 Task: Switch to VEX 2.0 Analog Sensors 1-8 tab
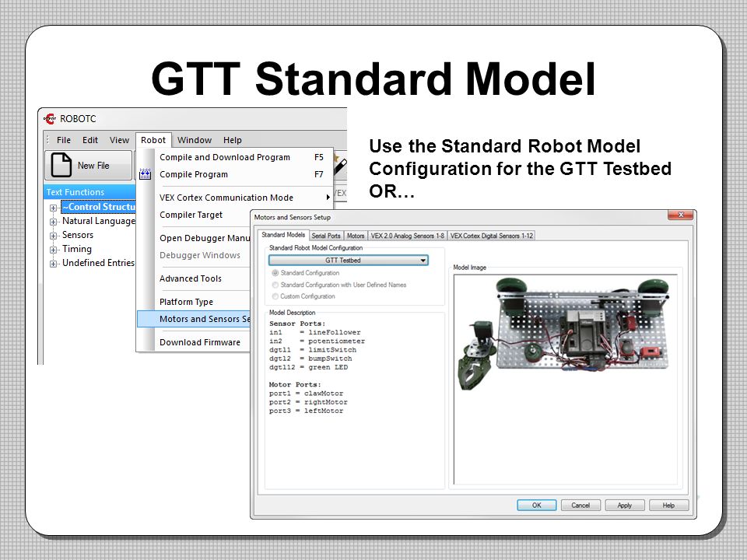click(x=407, y=236)
